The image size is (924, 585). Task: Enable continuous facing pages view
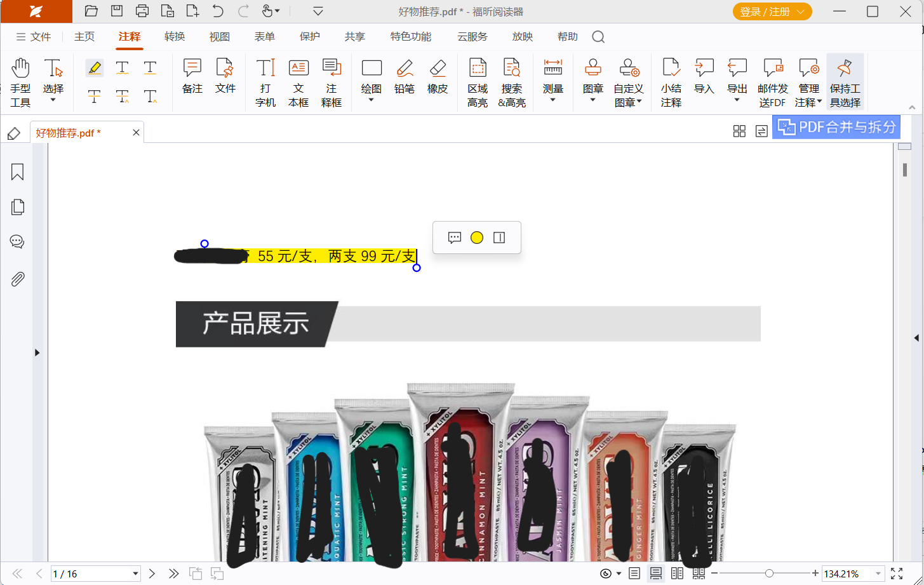[699, 574]
